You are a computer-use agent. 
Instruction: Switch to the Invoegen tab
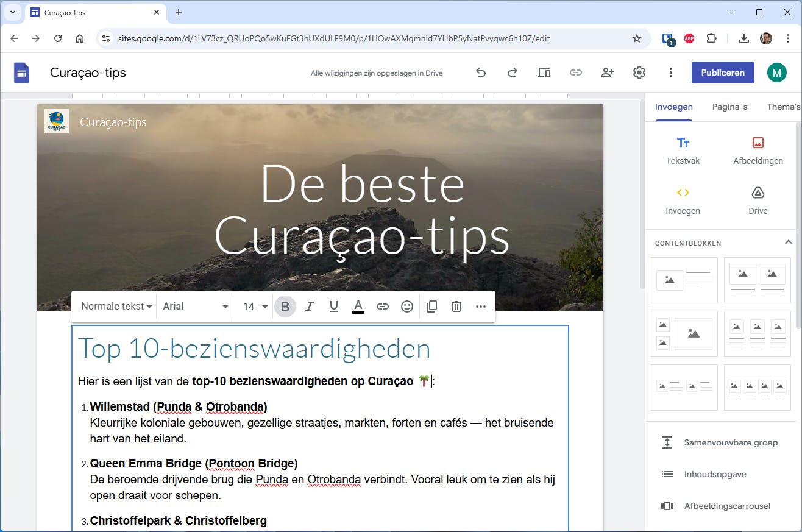[674, 107]
